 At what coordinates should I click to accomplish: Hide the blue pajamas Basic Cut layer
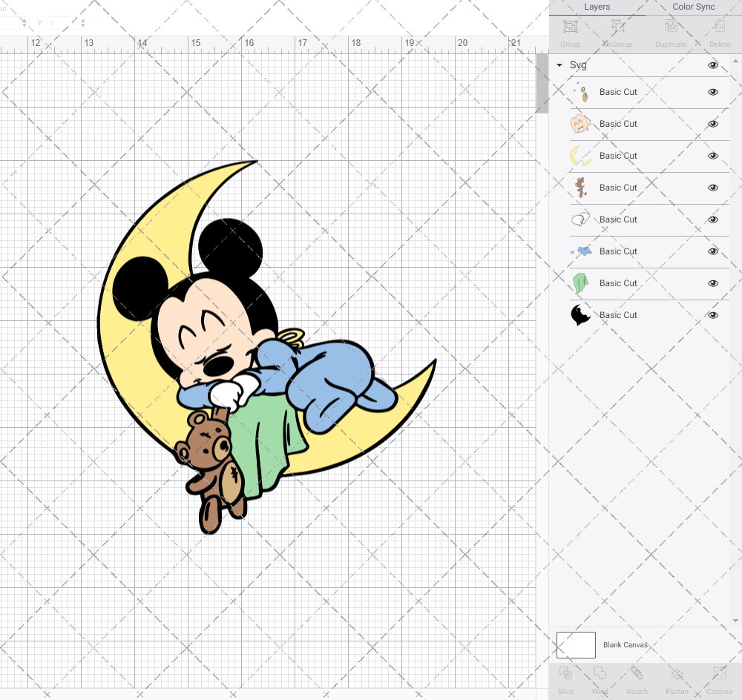pyautogui.click(x=712, y=251)
